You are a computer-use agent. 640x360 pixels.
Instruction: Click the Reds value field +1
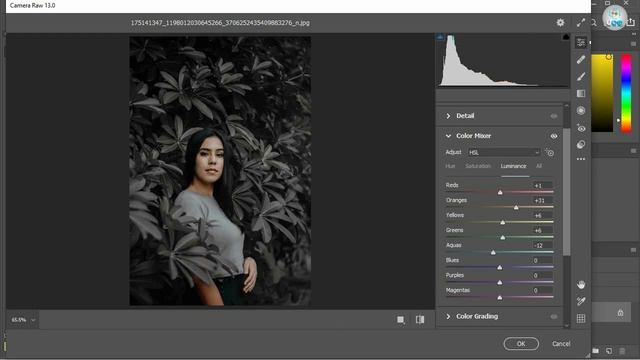pos(542,185)
